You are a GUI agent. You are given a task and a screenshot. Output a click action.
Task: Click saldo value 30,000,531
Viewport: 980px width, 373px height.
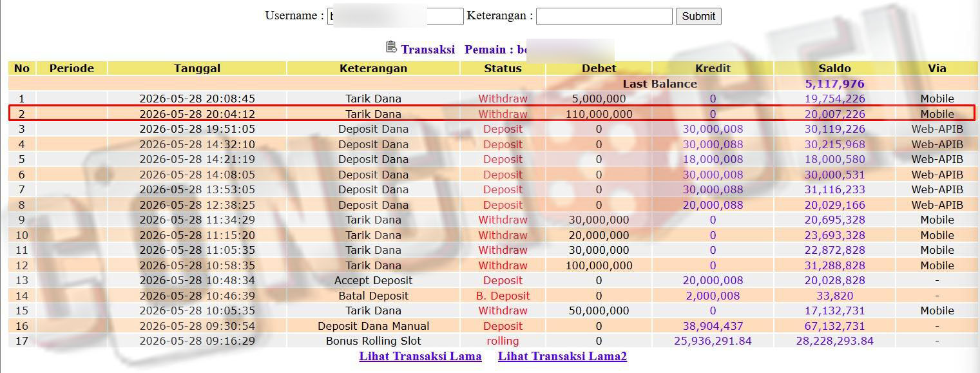(x=834, y=175)
